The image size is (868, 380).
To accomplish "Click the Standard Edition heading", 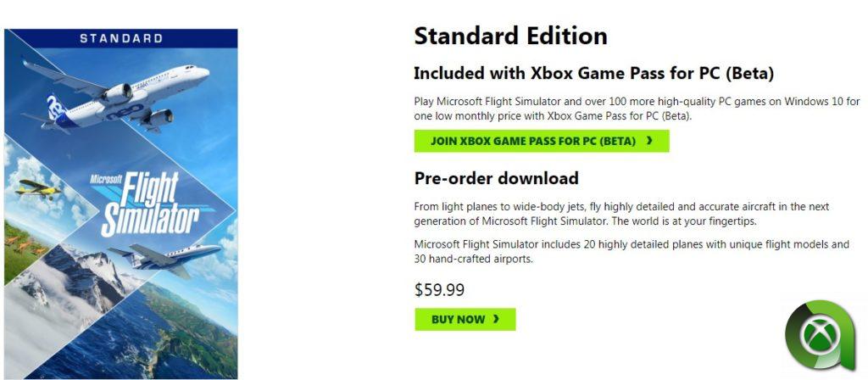I will pos(510,36).
